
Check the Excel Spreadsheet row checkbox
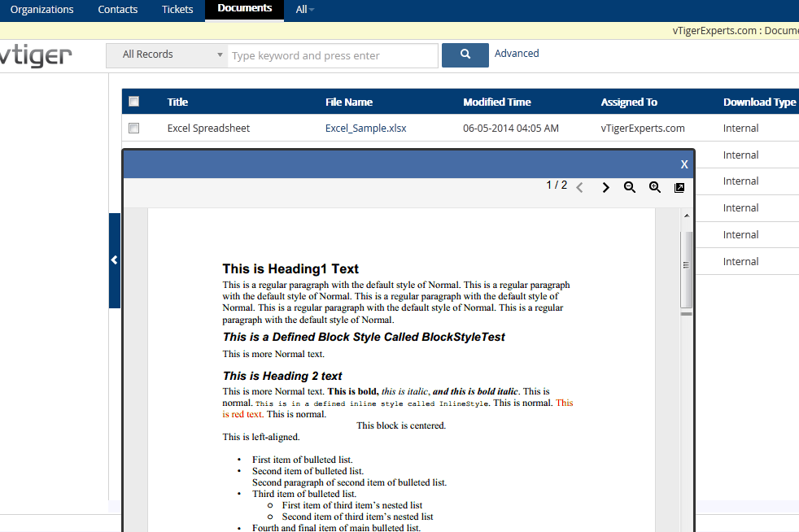point(134,128)
